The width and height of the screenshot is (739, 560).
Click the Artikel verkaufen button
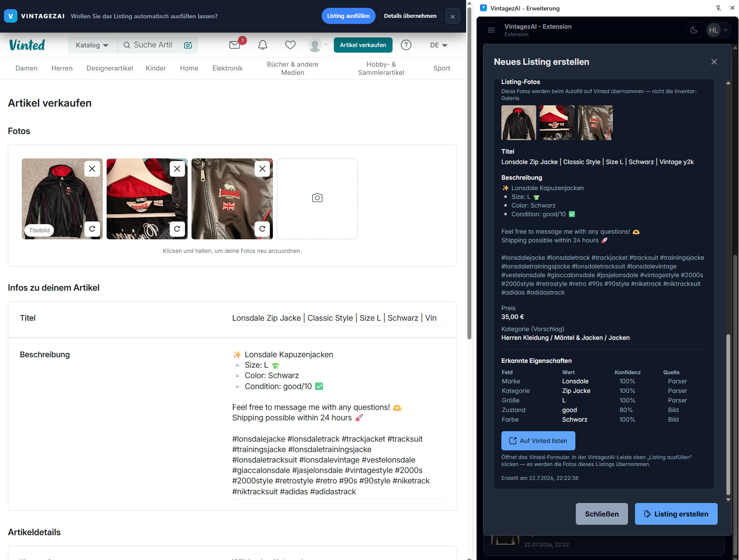point(363,45)
